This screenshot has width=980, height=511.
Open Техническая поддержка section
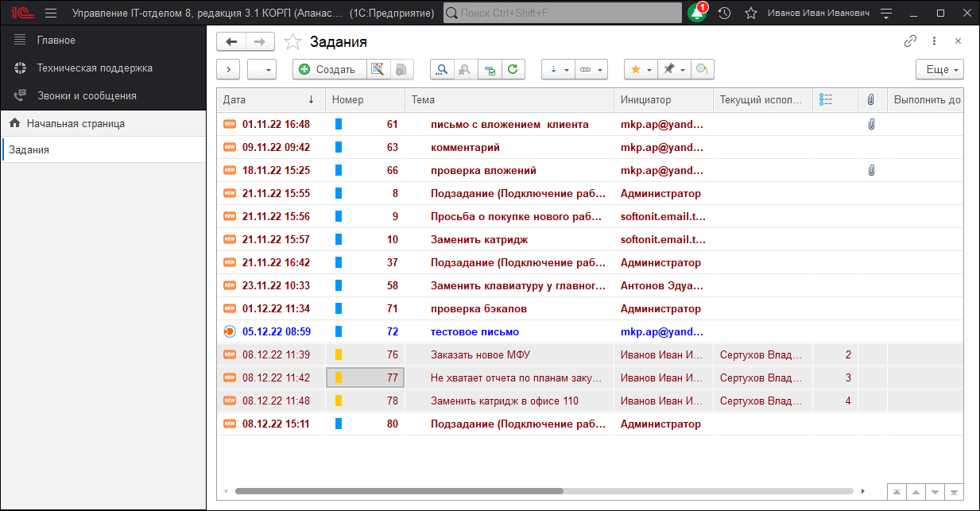95,68
